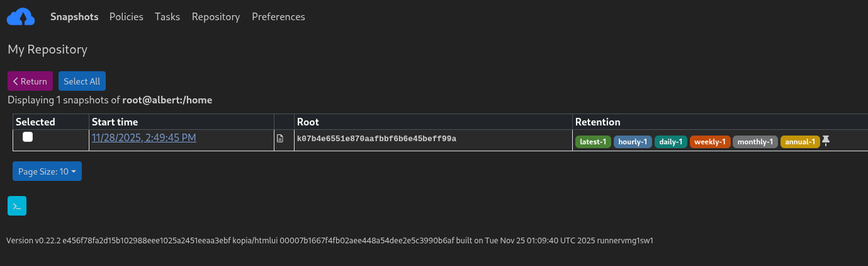
Task: Open the Snapshots tab
Action: click(74, 17)
